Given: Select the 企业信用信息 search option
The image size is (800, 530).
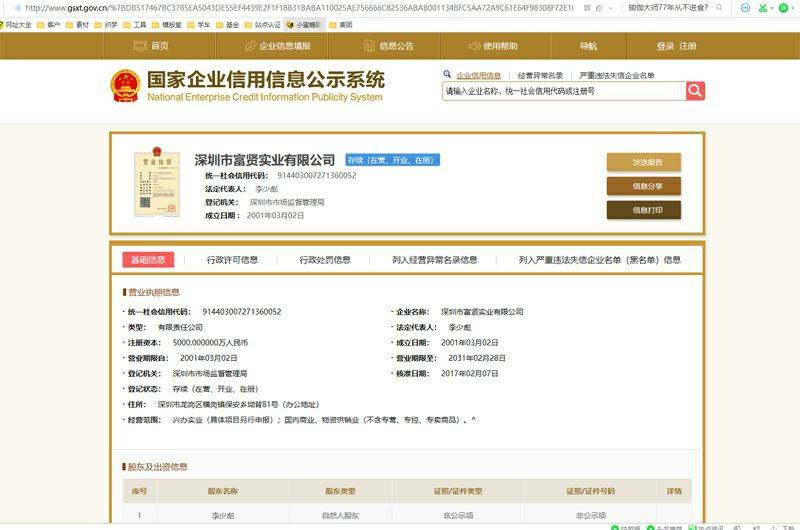Looking at the screenshot, I should (x=478, y=75).
